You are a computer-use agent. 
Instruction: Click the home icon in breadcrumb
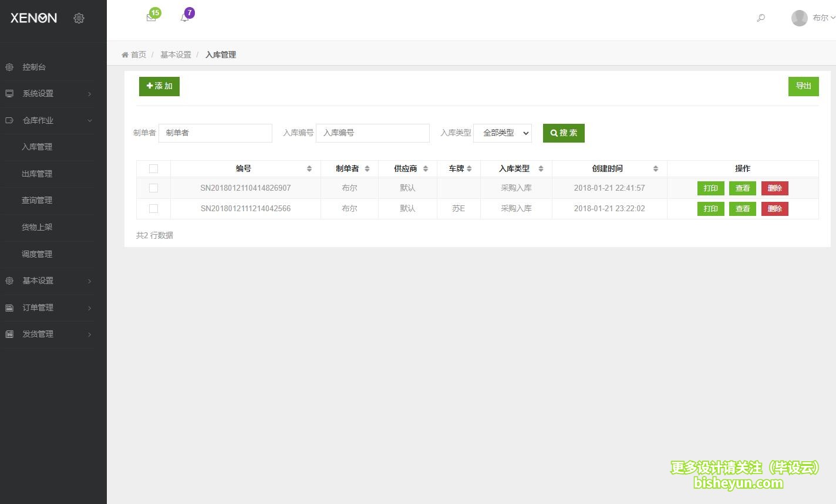click(x=125, y=55)
